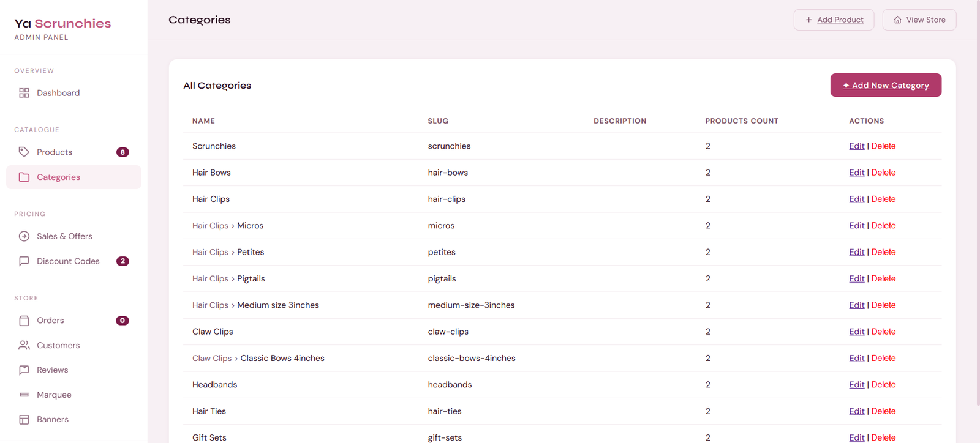The width and height of the screenshot is (980, 443).
Task: Delete the Hair Ties category
Action: (883, 411)
